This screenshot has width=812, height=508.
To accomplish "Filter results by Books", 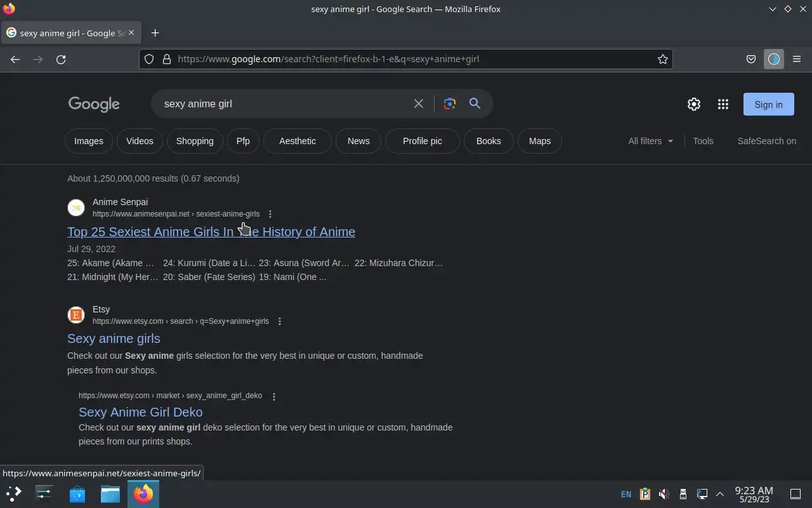I will point(488,141).
